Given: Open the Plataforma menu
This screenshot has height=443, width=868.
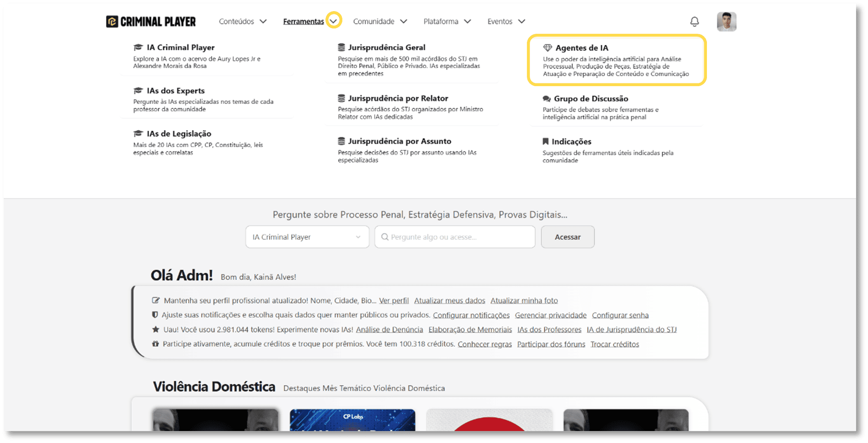Looking at the screenshot, I should coord(447,21).
